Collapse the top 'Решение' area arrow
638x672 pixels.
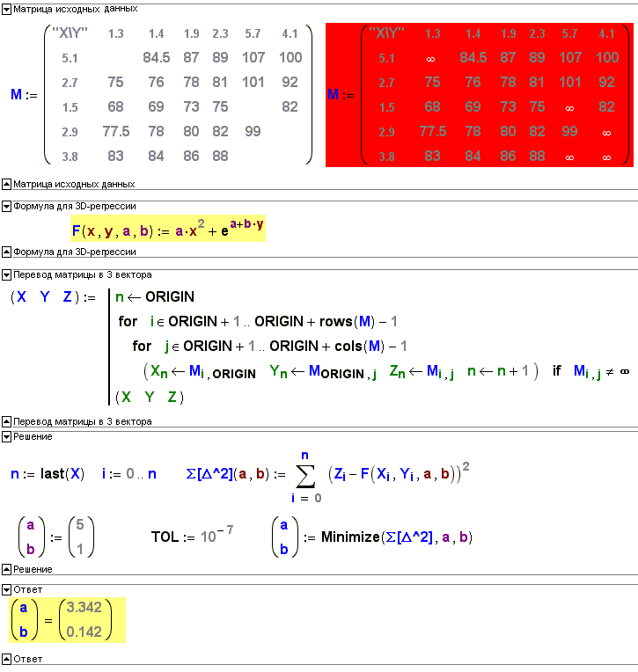[6, 437]
